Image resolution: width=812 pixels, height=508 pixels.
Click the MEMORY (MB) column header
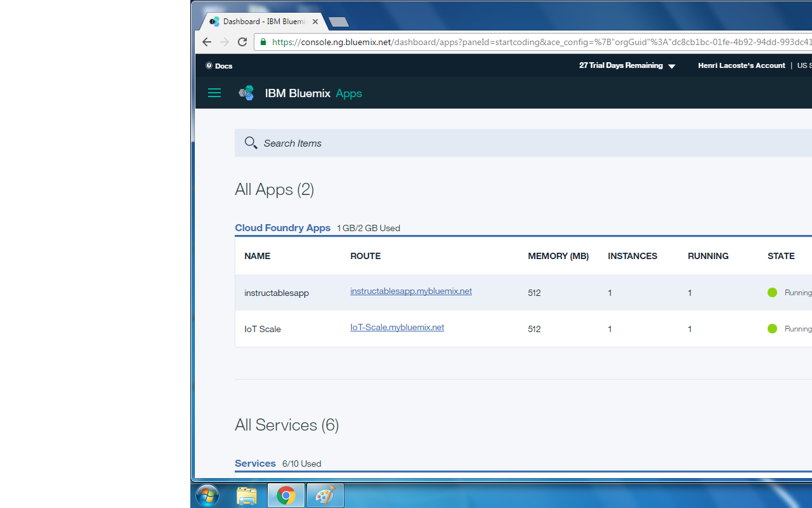(x=558, y=256)
